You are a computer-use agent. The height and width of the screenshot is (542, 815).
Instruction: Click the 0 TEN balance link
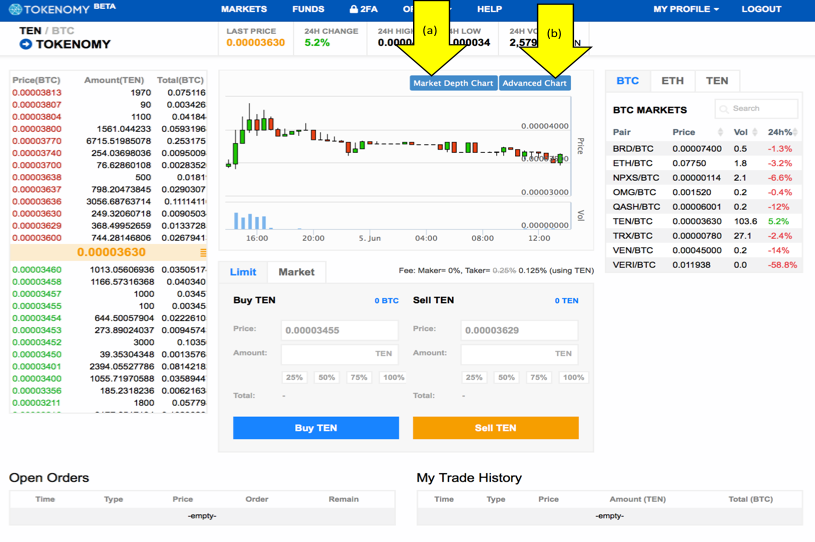(x=567, y=301)
